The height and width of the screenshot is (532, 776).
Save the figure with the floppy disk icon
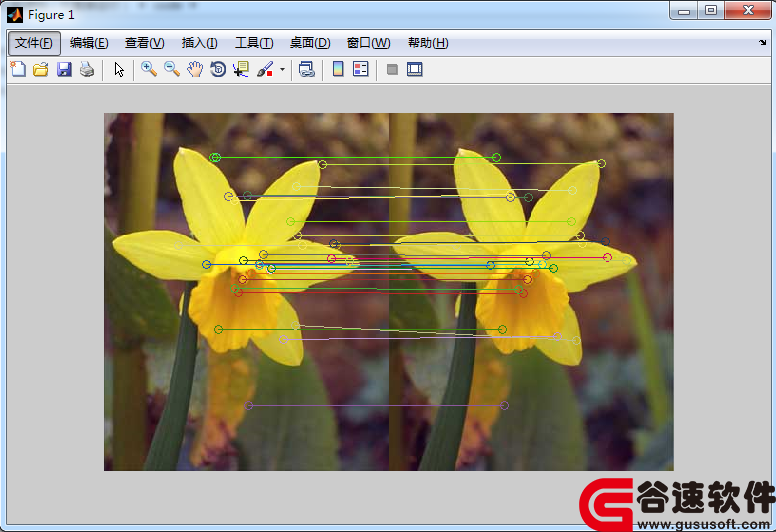pyautogui.click(x=64, y=69)
